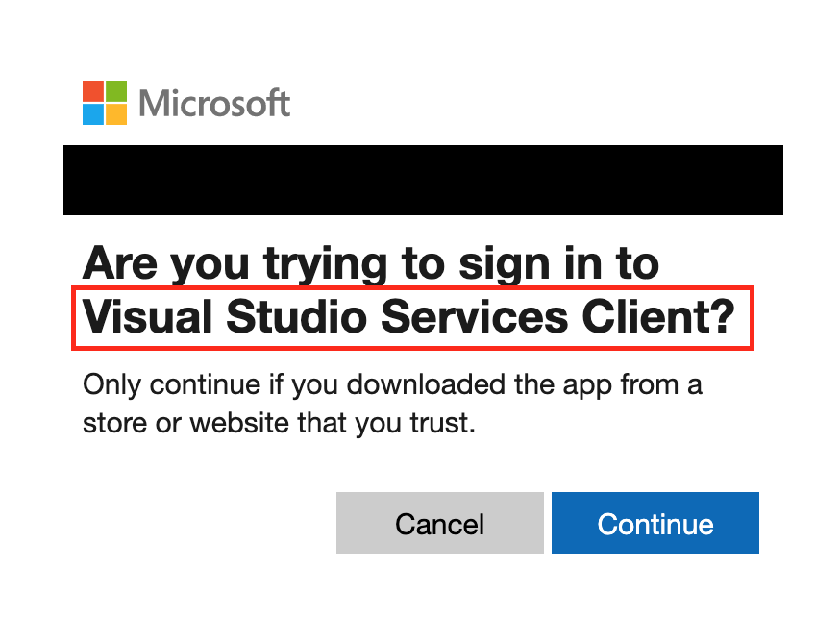The height and width of the screenshot is (642, 840).
Task: Click the gray Microsoft wordmark text
Action: coord(214,103)
